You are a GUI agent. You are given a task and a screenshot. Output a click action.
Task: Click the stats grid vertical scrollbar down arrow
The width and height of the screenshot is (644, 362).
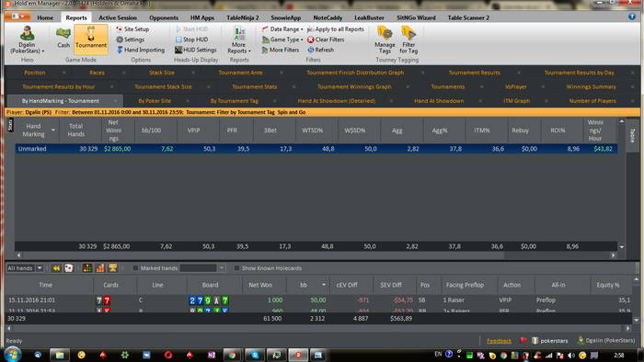pyautogui.click(x=622, y=247)
